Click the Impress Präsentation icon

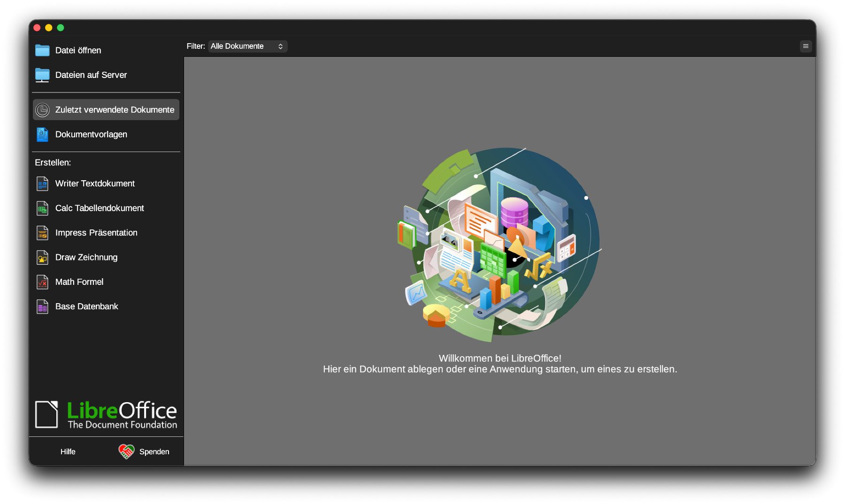click(42, 233)
